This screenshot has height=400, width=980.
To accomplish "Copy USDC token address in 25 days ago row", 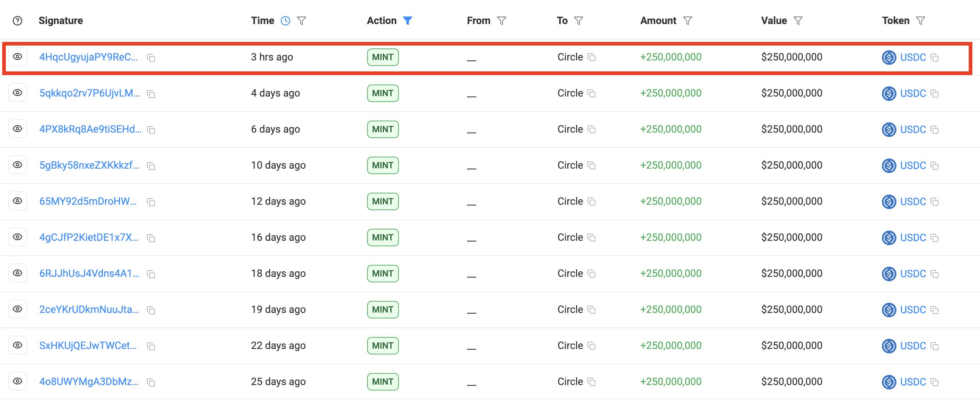I will [x=935, y=382].
